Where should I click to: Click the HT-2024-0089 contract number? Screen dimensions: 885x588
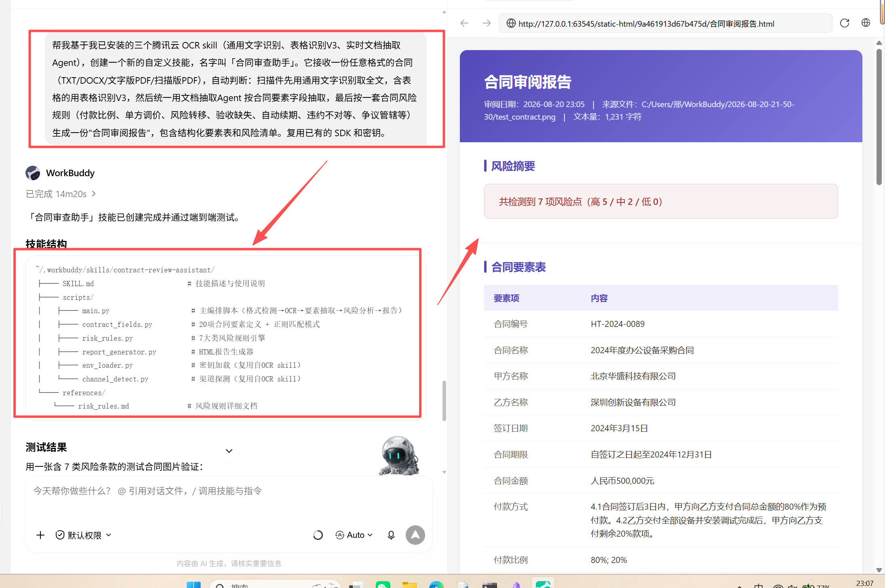617,324
